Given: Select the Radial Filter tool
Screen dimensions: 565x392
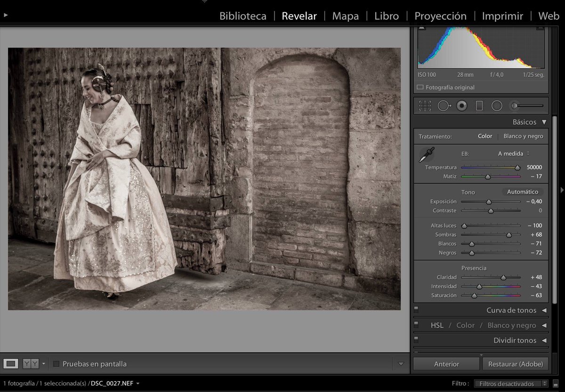Looking at the screenshot, I should pyautogui.click(x=497, y=105).
